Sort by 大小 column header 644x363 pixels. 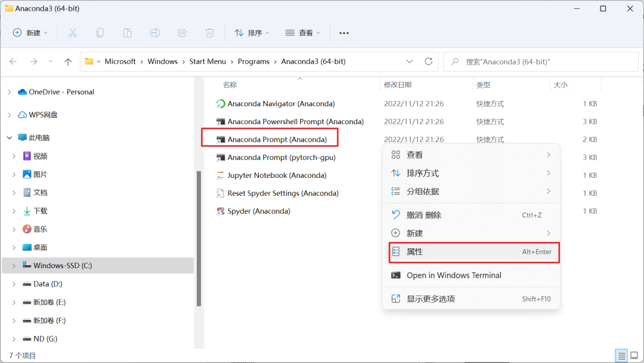click(x=560, y=85)
